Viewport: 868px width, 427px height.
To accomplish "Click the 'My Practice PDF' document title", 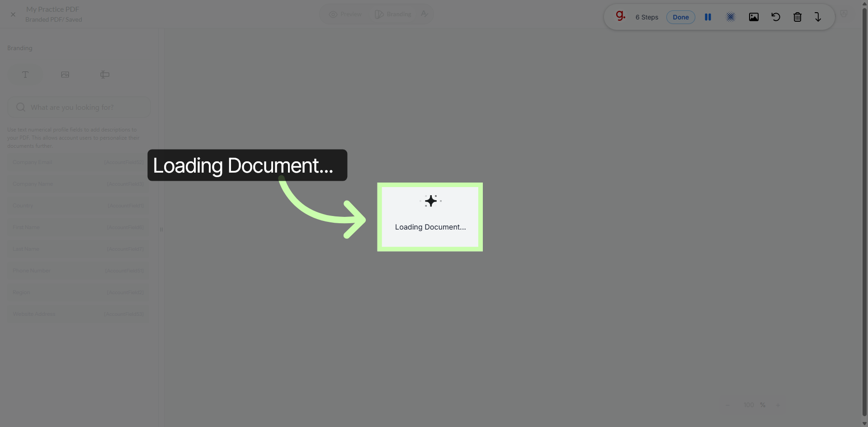I will tap(52, 9).
